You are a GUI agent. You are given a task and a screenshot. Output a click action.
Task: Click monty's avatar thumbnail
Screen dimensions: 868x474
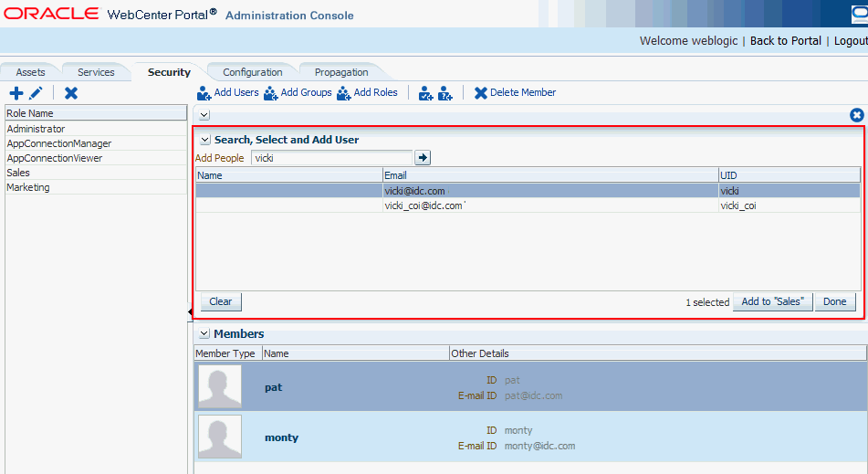pos(220,437)
